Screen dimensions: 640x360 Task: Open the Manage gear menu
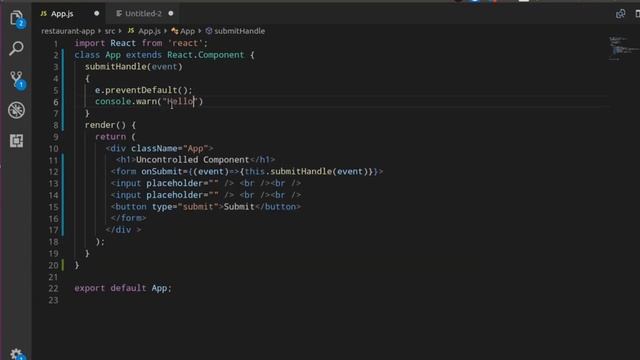click(16, 354)
